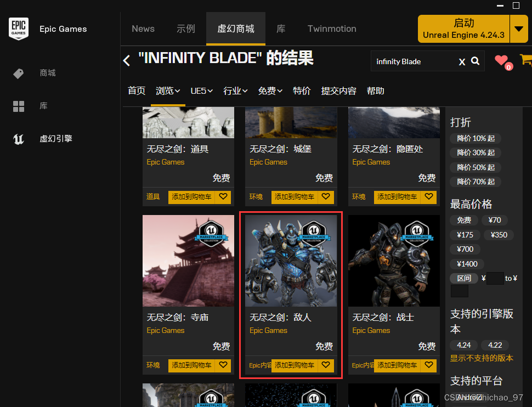Toggle the 降价 30% 起 discount filter
532x407 pixels.
click(476, 152)
